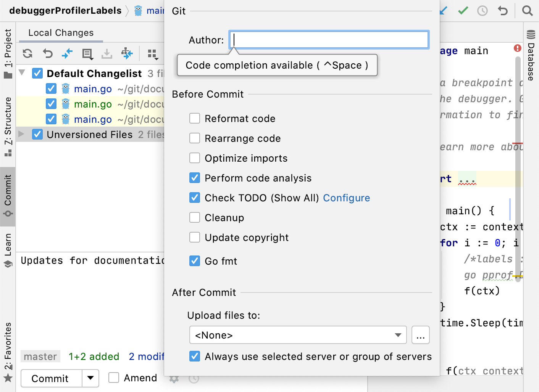Click the green commit checkmark icon

click(x=463, y=11)
